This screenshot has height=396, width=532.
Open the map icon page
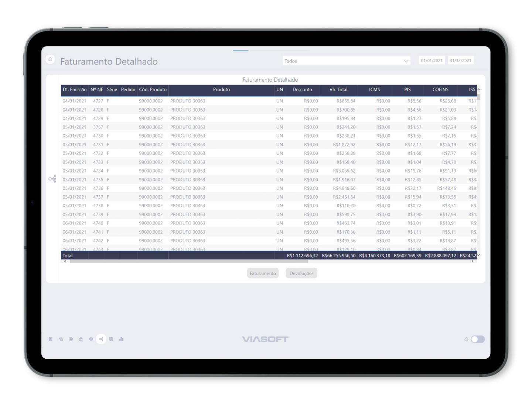point(111,339)
